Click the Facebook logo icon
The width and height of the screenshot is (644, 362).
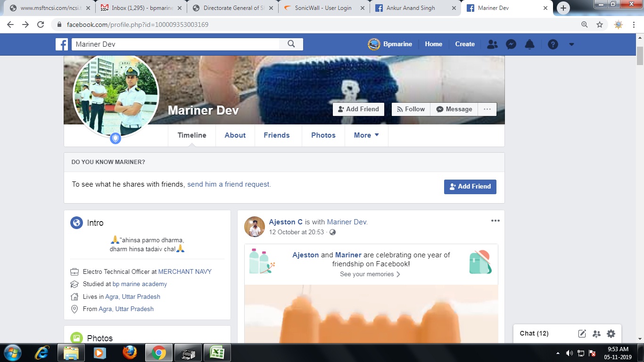tap(62, 44)
